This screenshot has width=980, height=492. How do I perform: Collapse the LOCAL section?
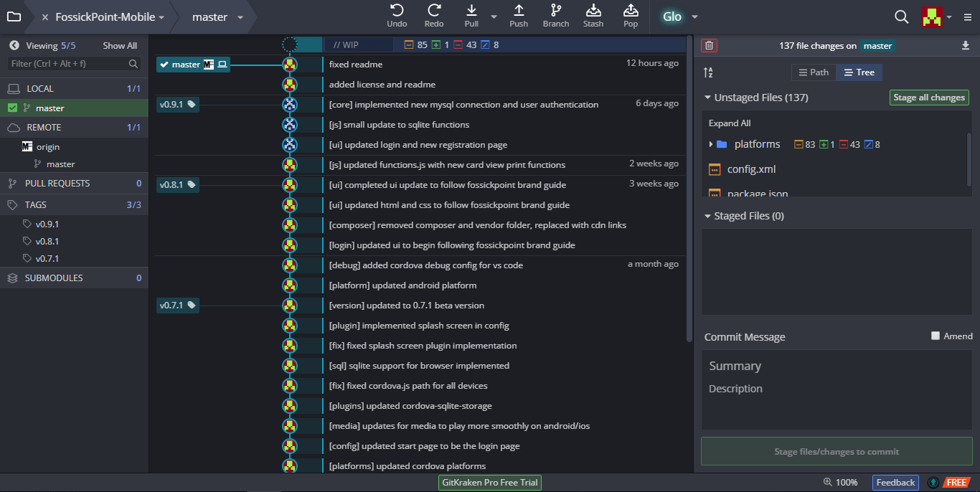coord(75,88)
